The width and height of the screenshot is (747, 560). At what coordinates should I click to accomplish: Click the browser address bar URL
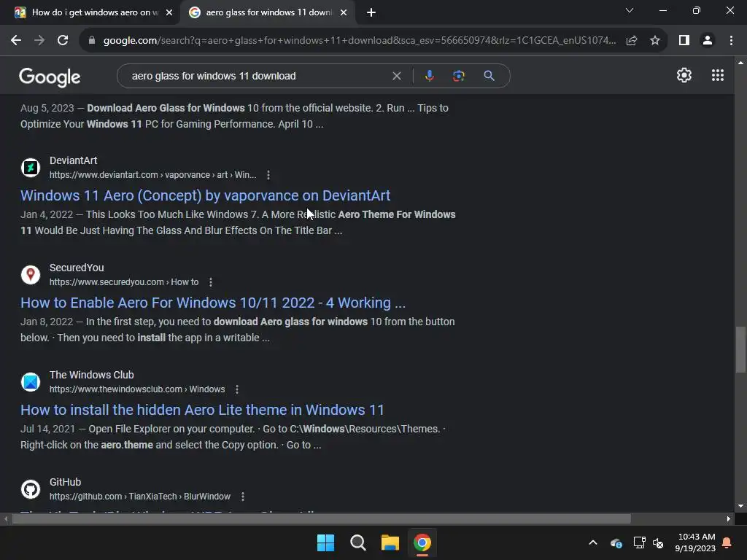pos(359,41)
